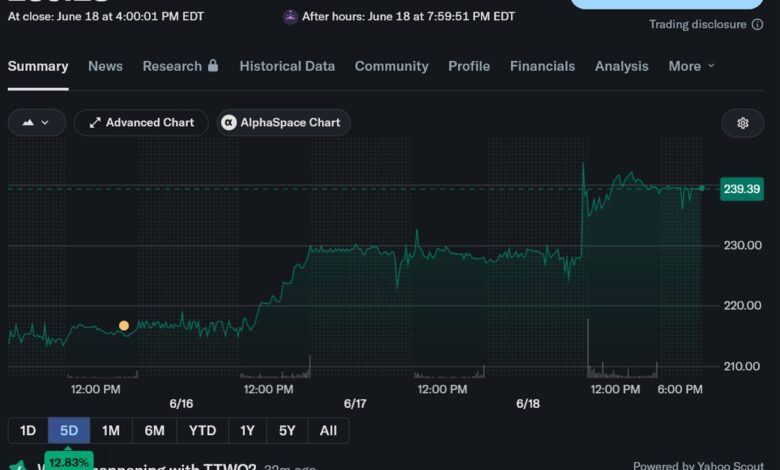Switch to the Summary tab

tap(38, 66)
